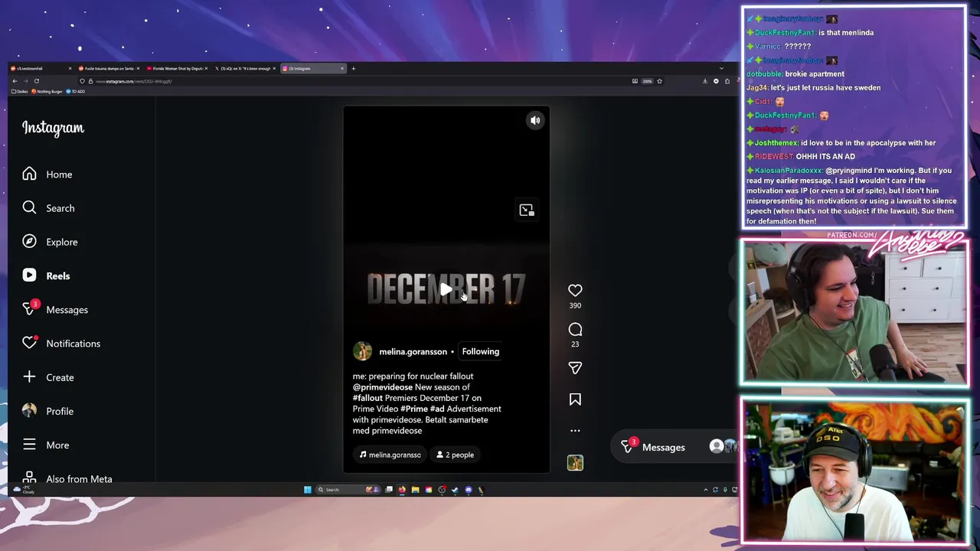Click the melina.goransso audio chip
This screenshot has width=980, height=551.
(x=390, y=455)
